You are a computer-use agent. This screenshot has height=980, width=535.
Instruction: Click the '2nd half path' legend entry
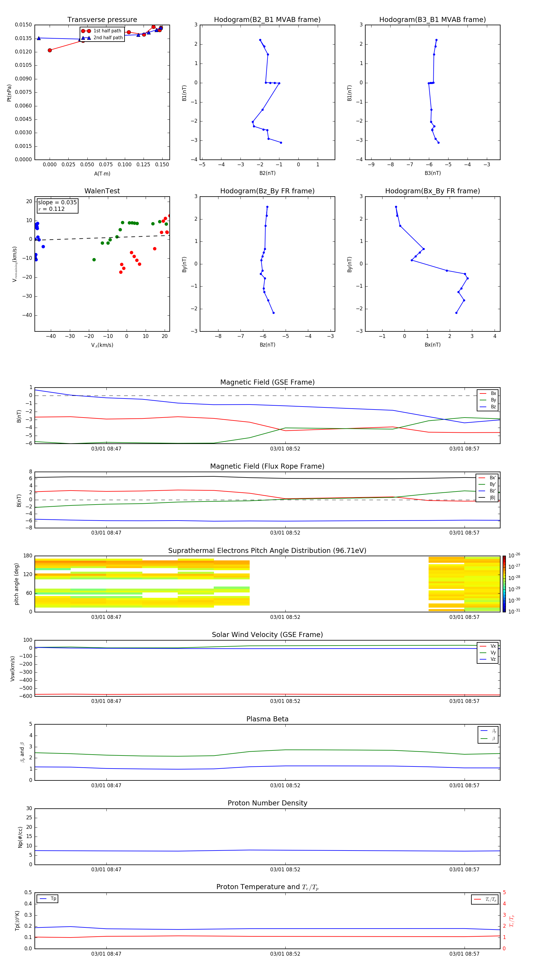click(102, 38)
